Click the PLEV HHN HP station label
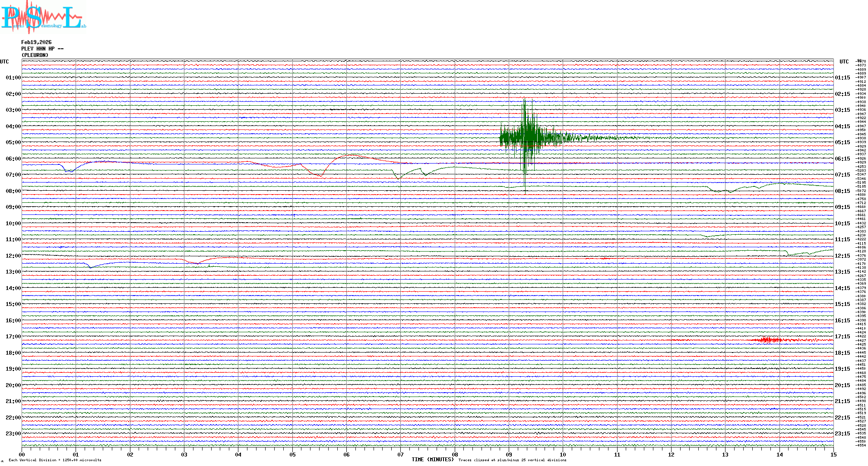This screenshot has width=868, height=466. coord(42,49)
